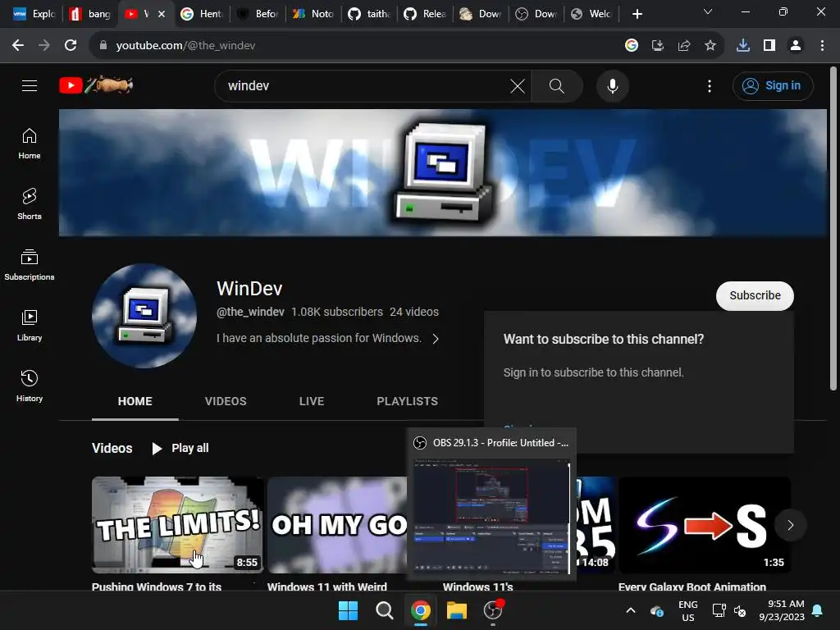840x630 pixels.
Task: Switch to the Welc browser tab
Action: tap(591, 14)
